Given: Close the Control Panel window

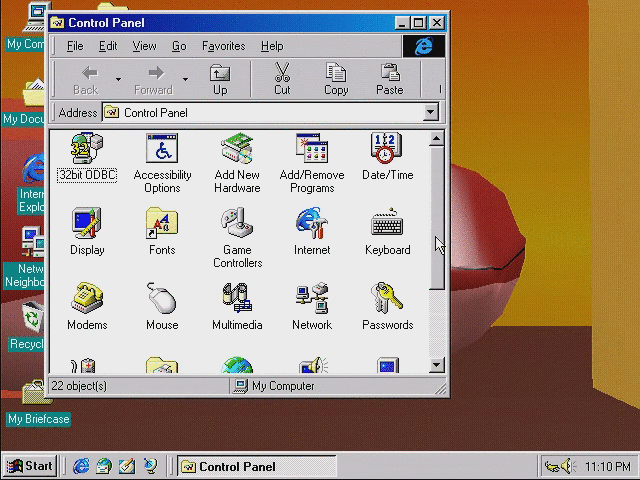Looking at the screenshot, I should (437, 23).
